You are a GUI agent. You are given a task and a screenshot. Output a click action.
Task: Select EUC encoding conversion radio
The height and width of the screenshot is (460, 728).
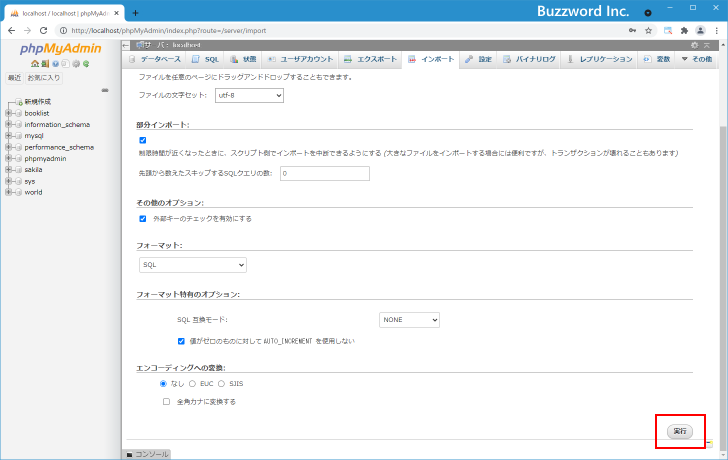(192, 384)
